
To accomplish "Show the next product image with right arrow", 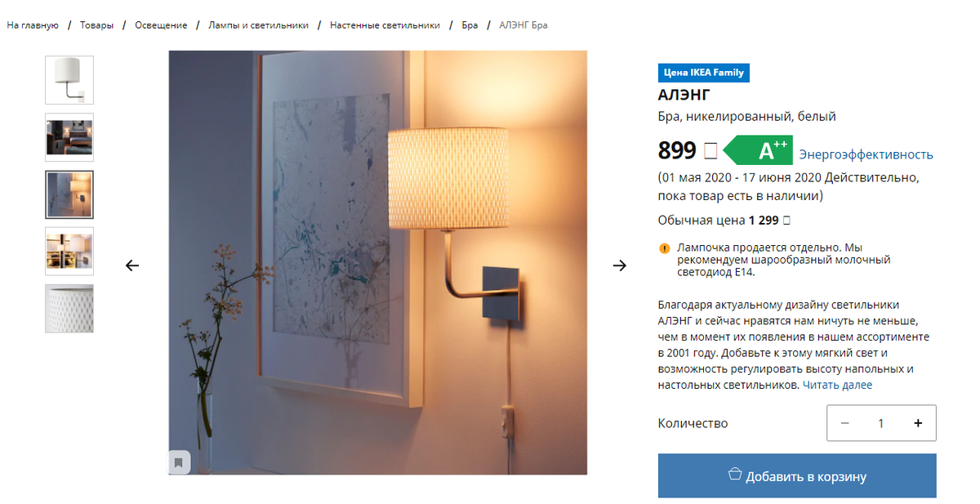I will (x=620, y=265).
